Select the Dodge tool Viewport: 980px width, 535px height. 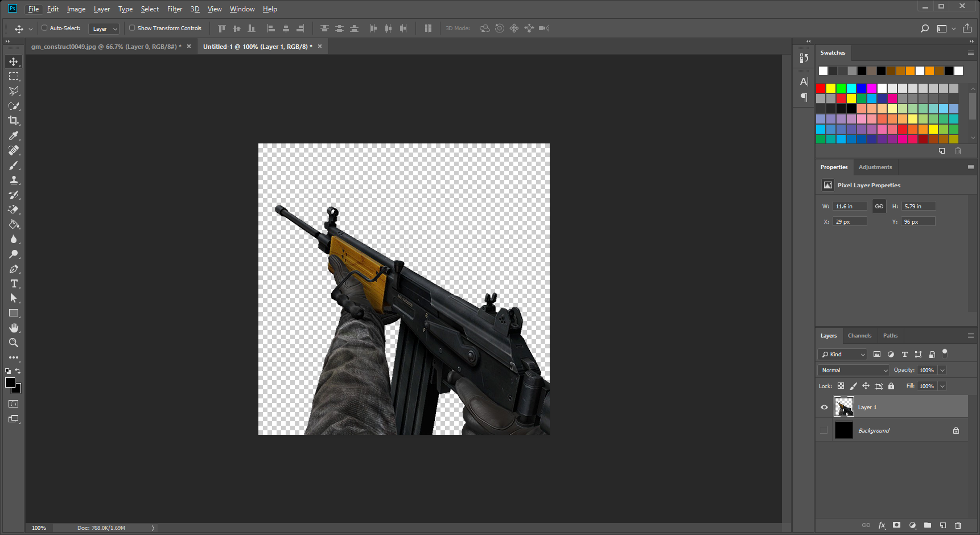(x=14, y=254)
